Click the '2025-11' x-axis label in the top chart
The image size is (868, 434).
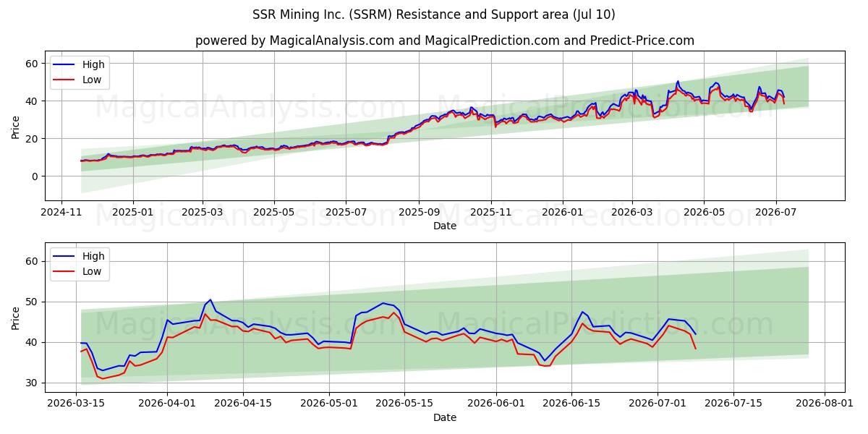point(490,213)
